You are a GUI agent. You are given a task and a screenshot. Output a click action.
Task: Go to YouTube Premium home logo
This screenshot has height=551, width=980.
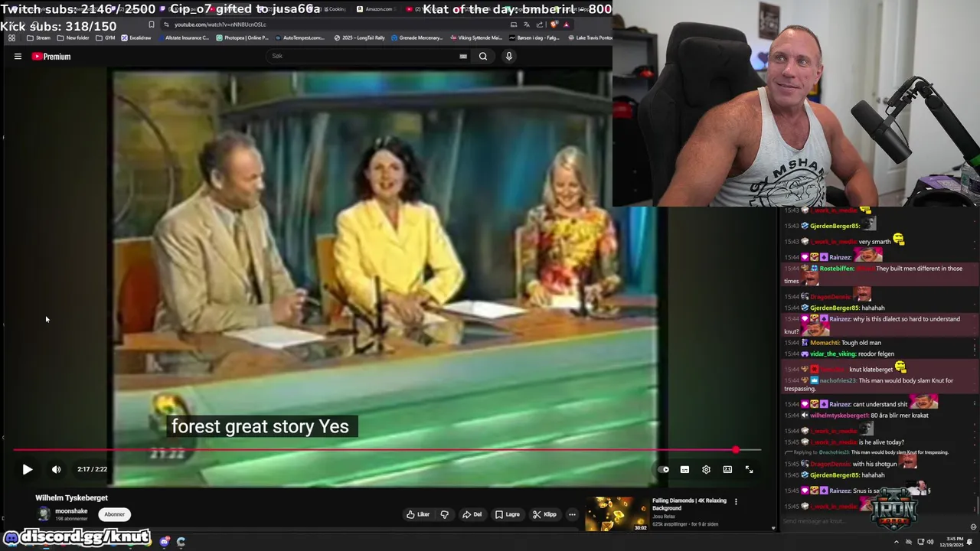51,56
